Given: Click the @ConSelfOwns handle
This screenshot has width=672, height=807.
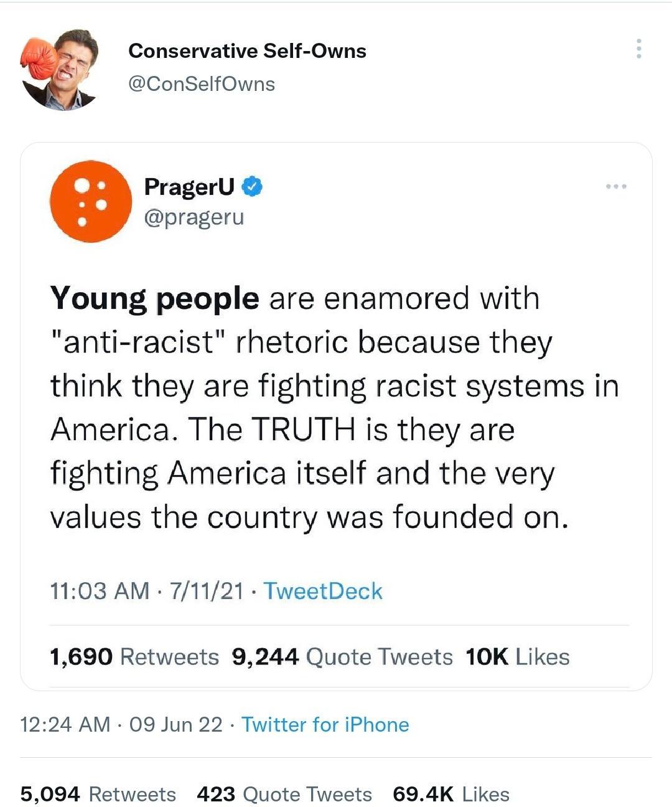Looking at the screenshot, I should tap(201, 83).
